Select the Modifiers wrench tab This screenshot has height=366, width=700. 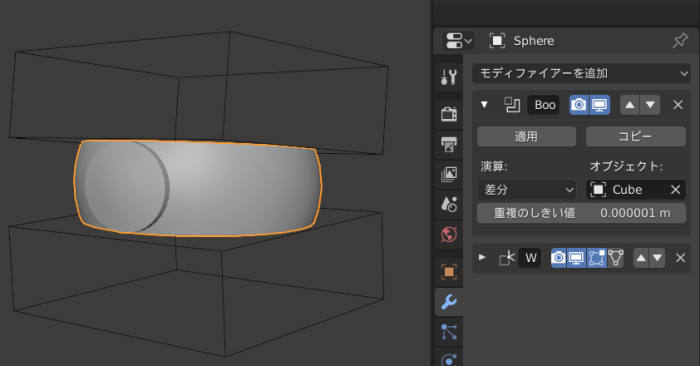[x=449, y=302]
